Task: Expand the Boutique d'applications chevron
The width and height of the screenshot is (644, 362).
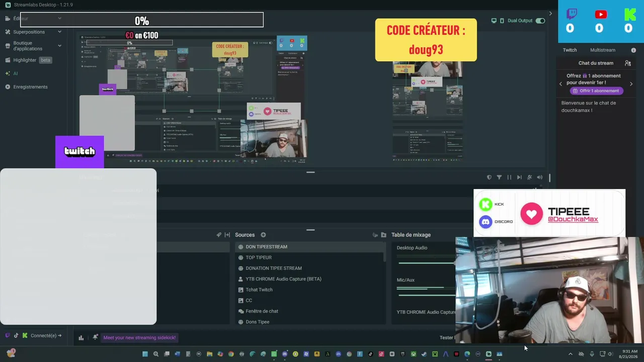Action: [59, 46]
